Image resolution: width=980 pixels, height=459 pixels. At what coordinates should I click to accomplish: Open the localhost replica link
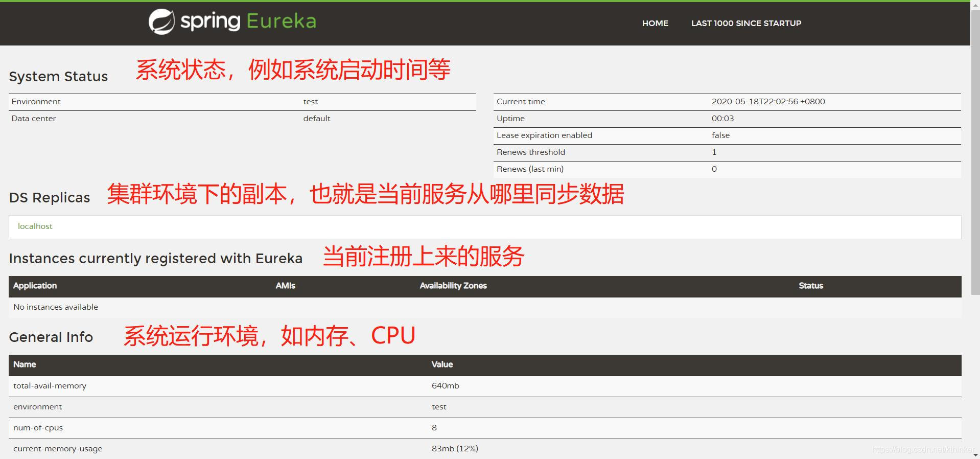(35, 226)
